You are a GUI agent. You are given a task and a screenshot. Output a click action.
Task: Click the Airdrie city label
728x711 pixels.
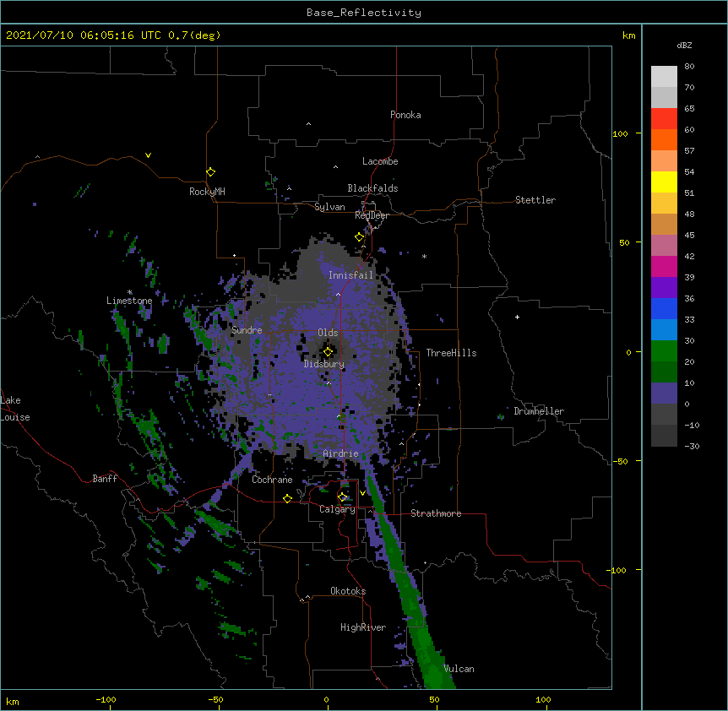pos(340,453)
